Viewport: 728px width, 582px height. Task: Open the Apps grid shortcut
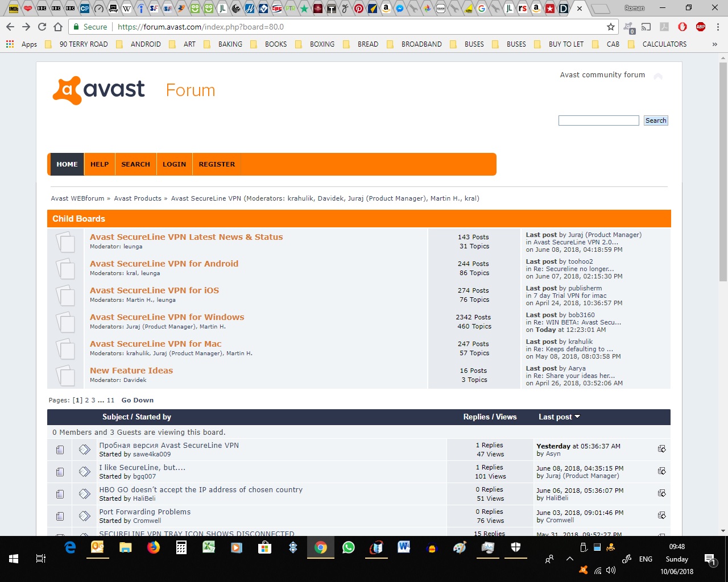click(x=21, y=44)
